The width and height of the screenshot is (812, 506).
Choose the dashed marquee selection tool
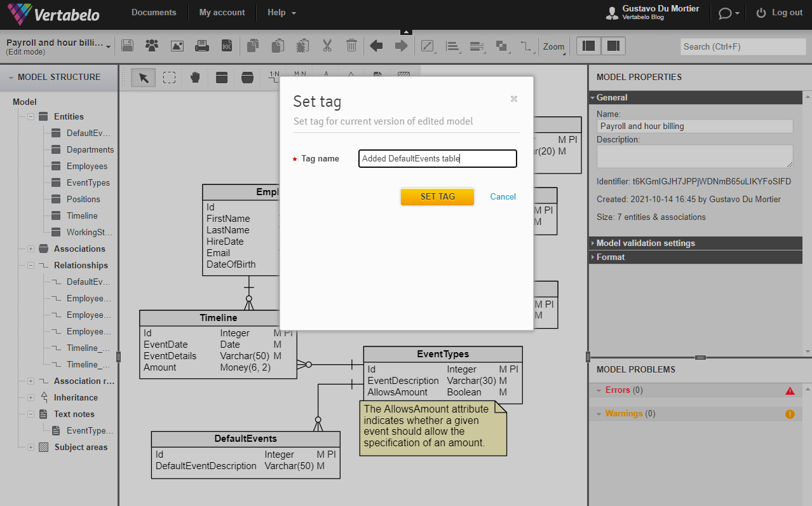click(x=169, y=78)
